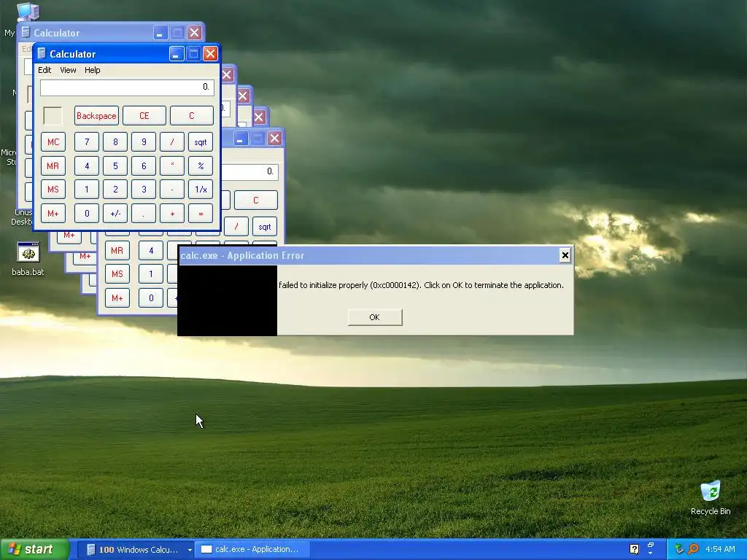Click Backspace in front Calculator
747x560 pixels.
coord(96,116)
